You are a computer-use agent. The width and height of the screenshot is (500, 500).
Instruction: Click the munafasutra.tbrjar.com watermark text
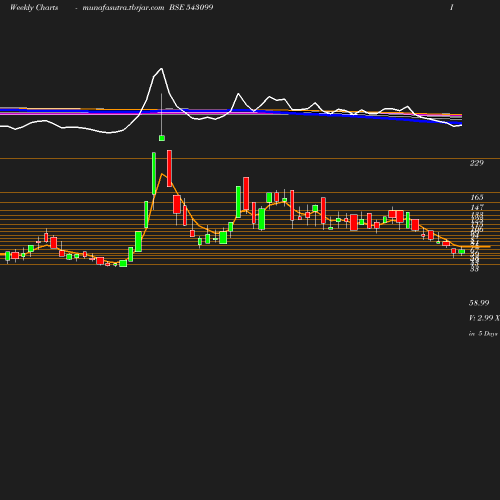pyautogui.click(x=123, y=8)
